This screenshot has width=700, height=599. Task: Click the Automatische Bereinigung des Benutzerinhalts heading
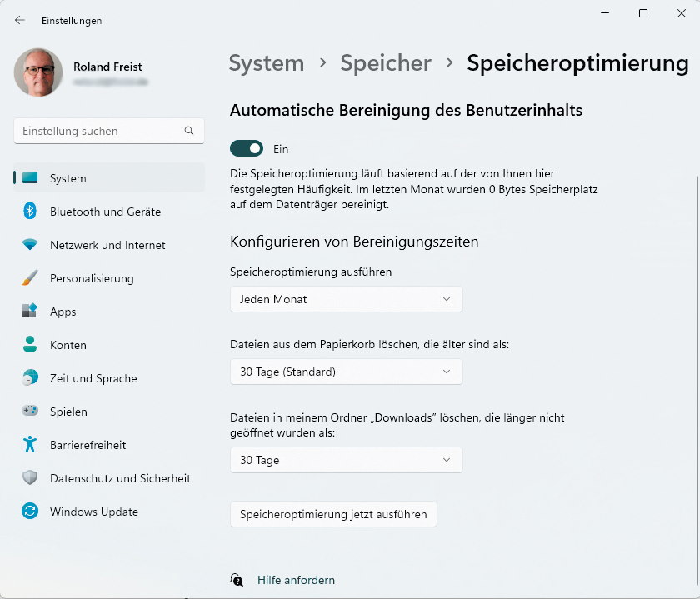coord(406,110)
